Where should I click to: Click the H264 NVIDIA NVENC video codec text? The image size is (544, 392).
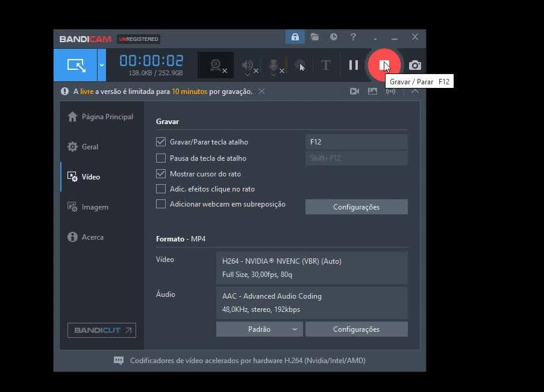pos(282,261)
